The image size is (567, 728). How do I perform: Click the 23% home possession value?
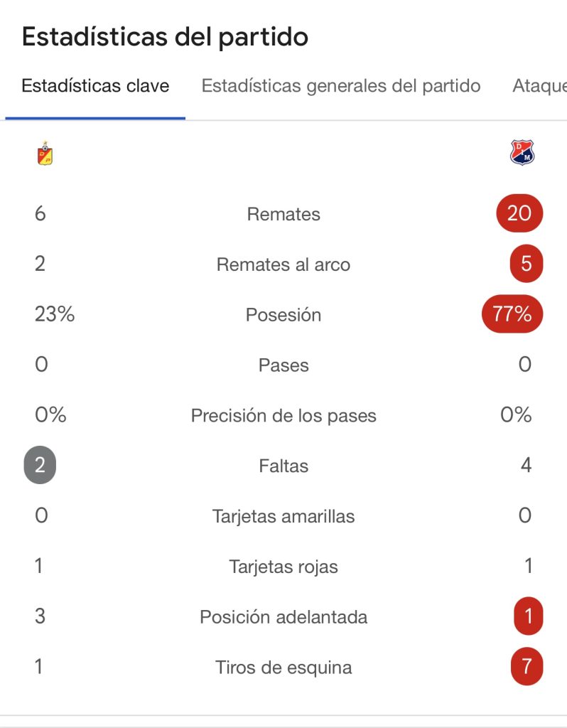click(x=55, y=314)
